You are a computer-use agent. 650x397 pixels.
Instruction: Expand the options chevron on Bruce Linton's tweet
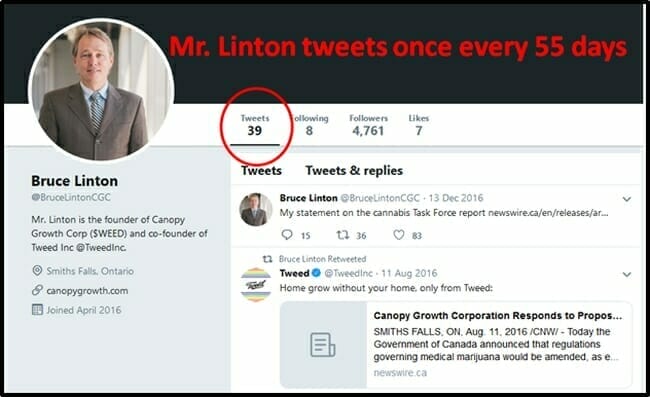pos(627,199)
